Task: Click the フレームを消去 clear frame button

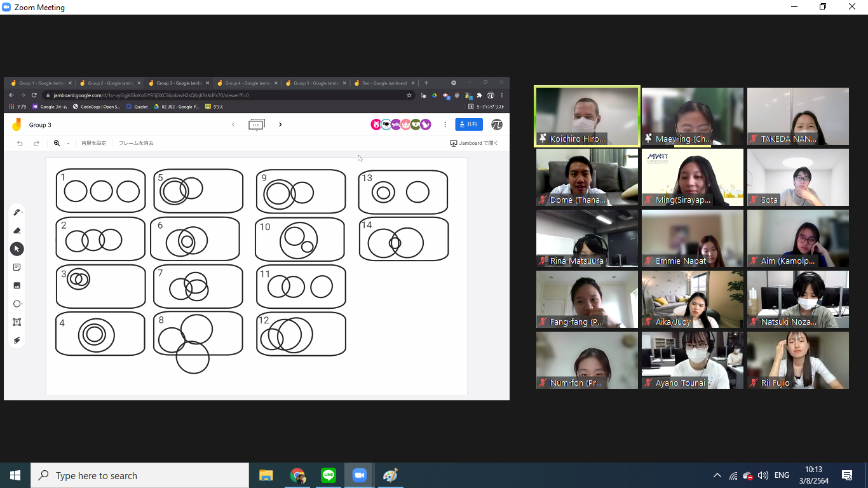Action: point(136,144)
